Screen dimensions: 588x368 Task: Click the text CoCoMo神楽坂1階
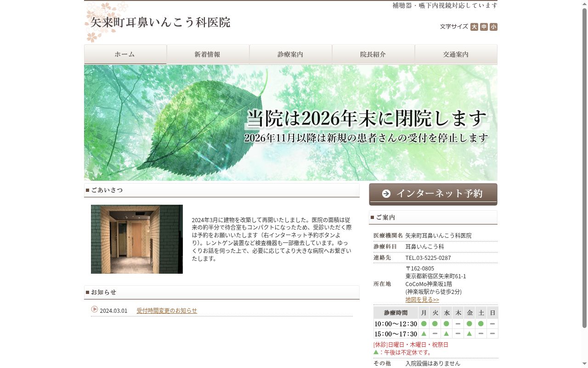[429, 284]
